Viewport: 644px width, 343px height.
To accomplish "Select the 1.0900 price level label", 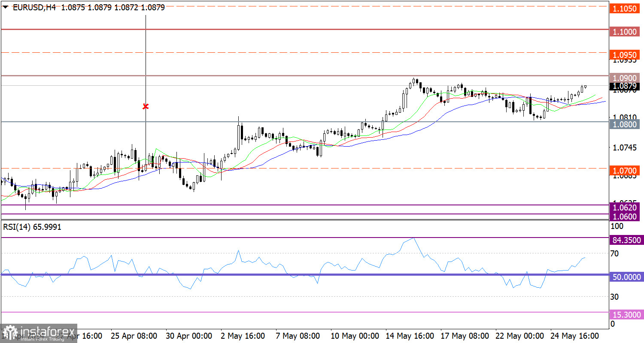I will pyautogui.click(x=624, y=78).
